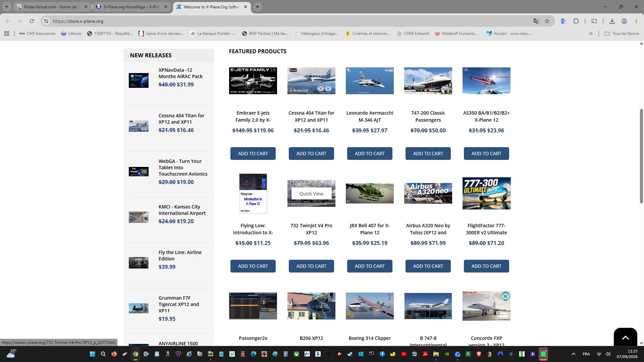Open the La Banque Postale bookmark
Screen dimensions: 644x362
coord(213,34)
